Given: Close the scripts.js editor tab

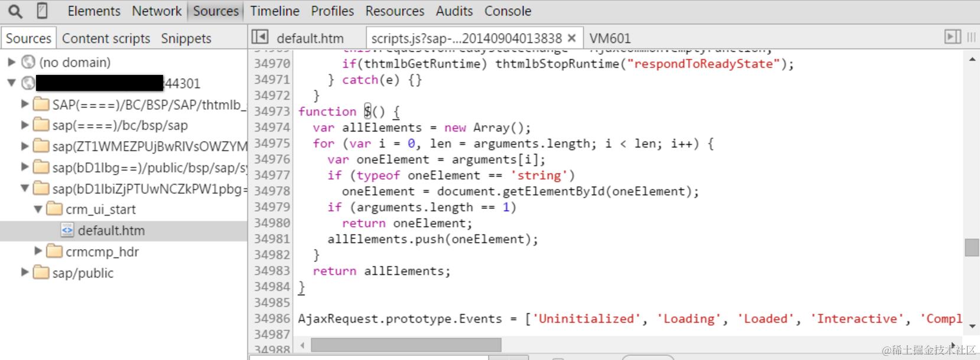Looking at the screenshot, I should coord(571,38).
